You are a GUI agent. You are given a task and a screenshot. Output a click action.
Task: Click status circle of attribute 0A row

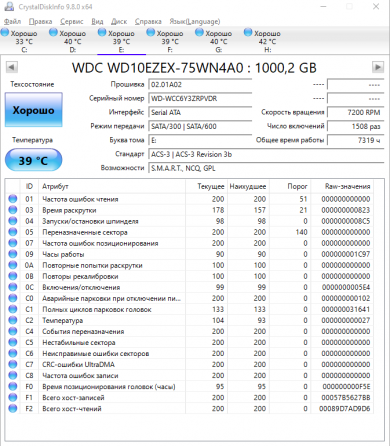[13, 265]
